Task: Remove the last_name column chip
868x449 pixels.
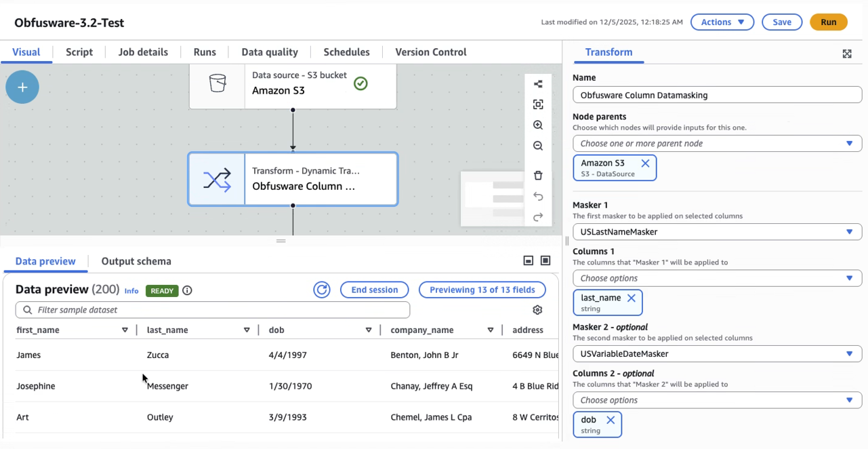Action: 632,298
